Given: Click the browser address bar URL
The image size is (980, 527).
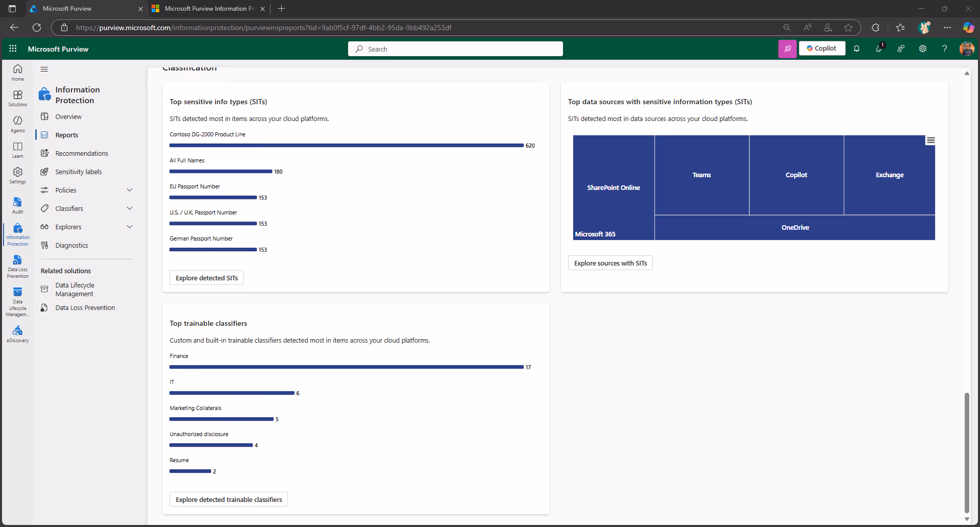Looking at the screenshot, I should coord(263,28).
